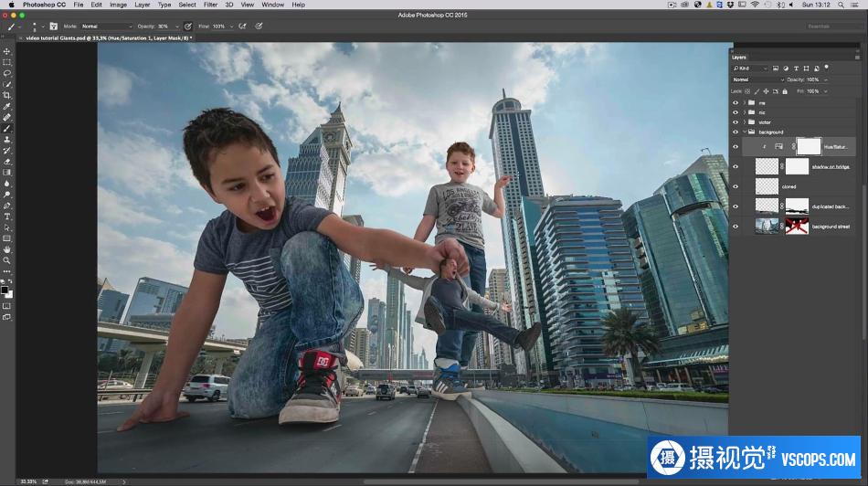Open the File menu
This screenshot has height=486, width=868.
pos(79,5)
